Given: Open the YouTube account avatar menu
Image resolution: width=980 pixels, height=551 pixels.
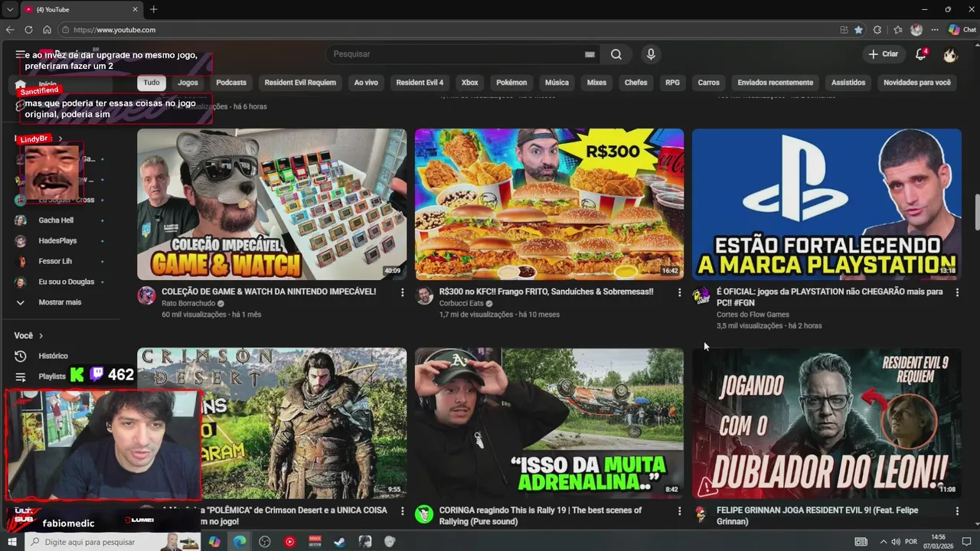Looking at the screenshot, I should point(950,54).
